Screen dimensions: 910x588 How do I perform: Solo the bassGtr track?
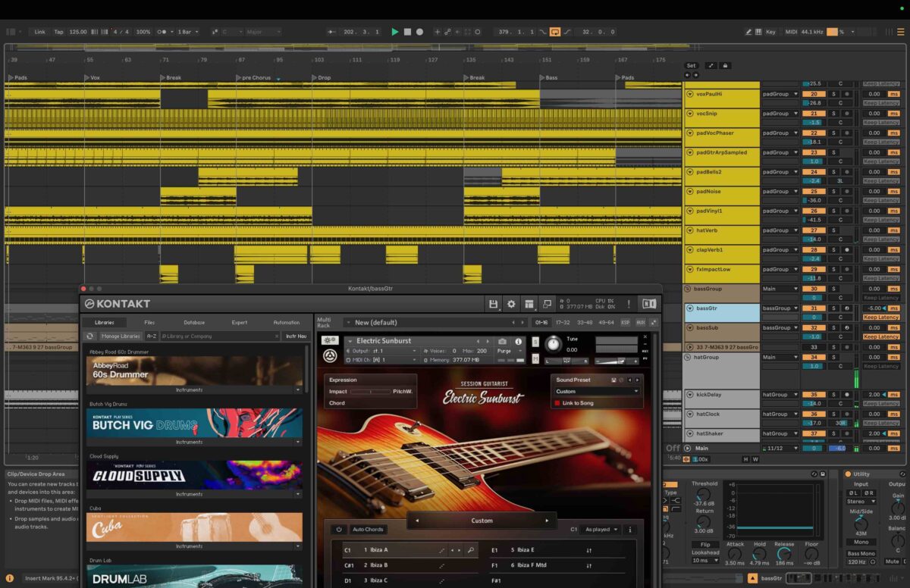click(x=833, y=308)
